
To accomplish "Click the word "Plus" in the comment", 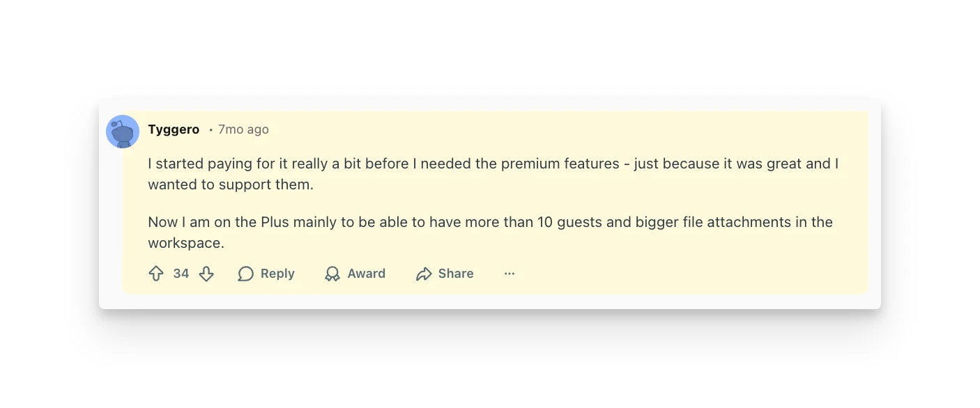I will 275,222.
